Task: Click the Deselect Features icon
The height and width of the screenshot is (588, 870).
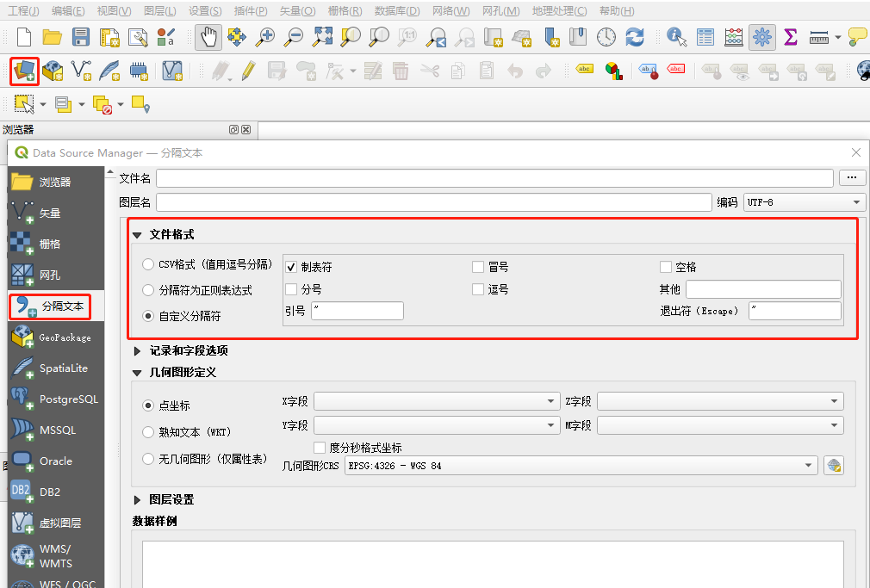Action: click(103, 103)
